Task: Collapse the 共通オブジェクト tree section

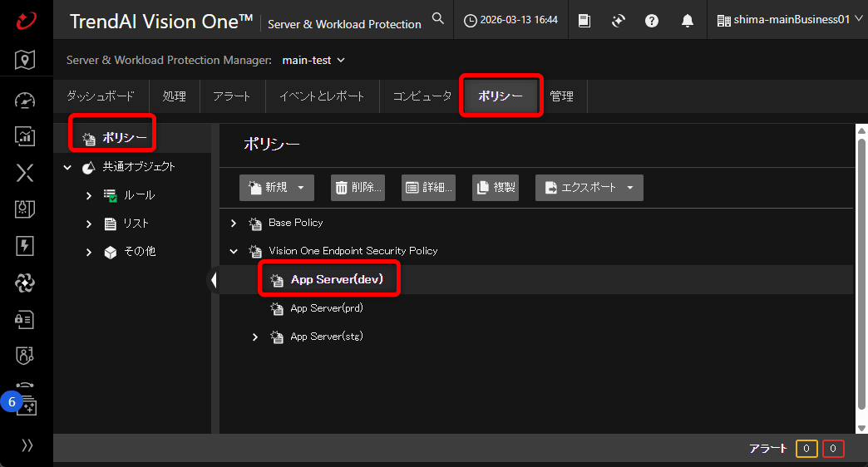Action: tap(67, 167)
